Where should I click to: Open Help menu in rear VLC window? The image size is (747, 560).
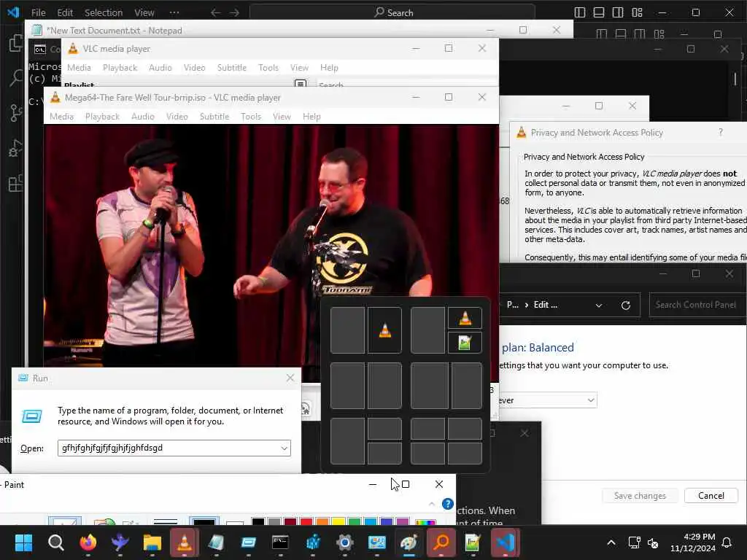[329, 68]
